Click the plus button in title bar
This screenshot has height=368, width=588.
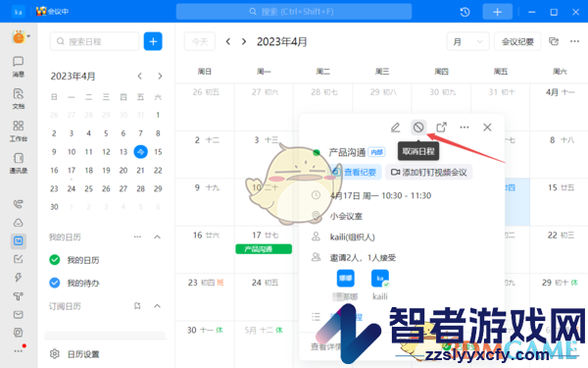point(497,12)
